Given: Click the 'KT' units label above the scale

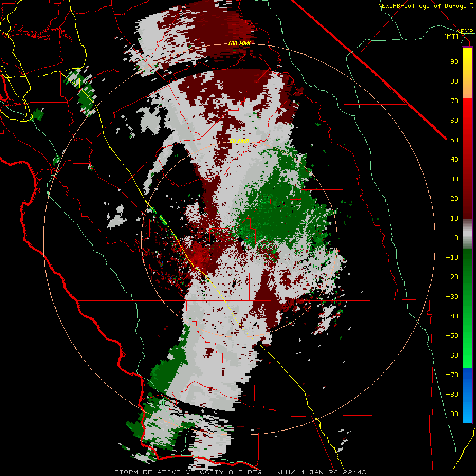Looking at the screenshot, I should point(452,36).
